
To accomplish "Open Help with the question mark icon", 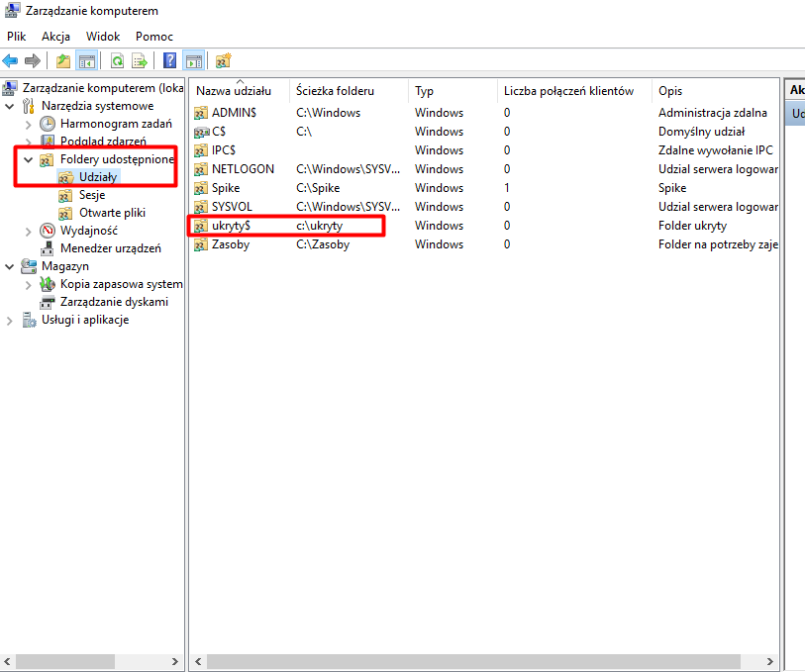I will pyautogui.click(x=169, y=61).
